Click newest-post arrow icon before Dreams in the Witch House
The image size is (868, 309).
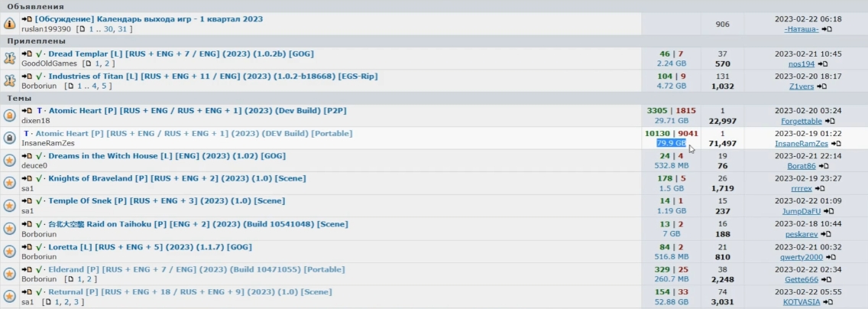tap(27, 156)
